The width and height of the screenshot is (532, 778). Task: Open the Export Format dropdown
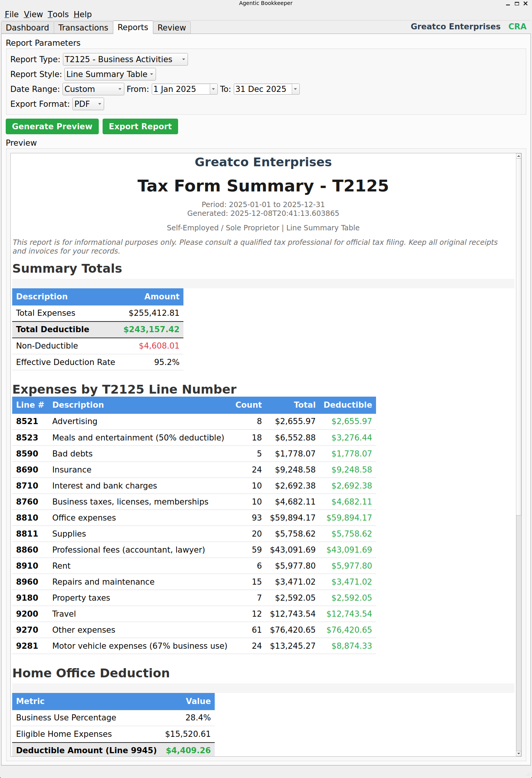click(x=88, y=104)
